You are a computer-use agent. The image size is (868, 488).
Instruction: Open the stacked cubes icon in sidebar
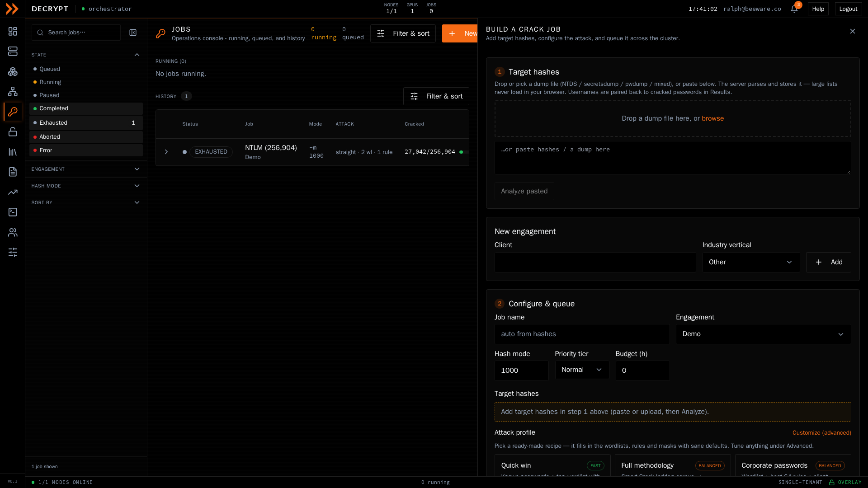pyautogui.click(x=13, y=71)
